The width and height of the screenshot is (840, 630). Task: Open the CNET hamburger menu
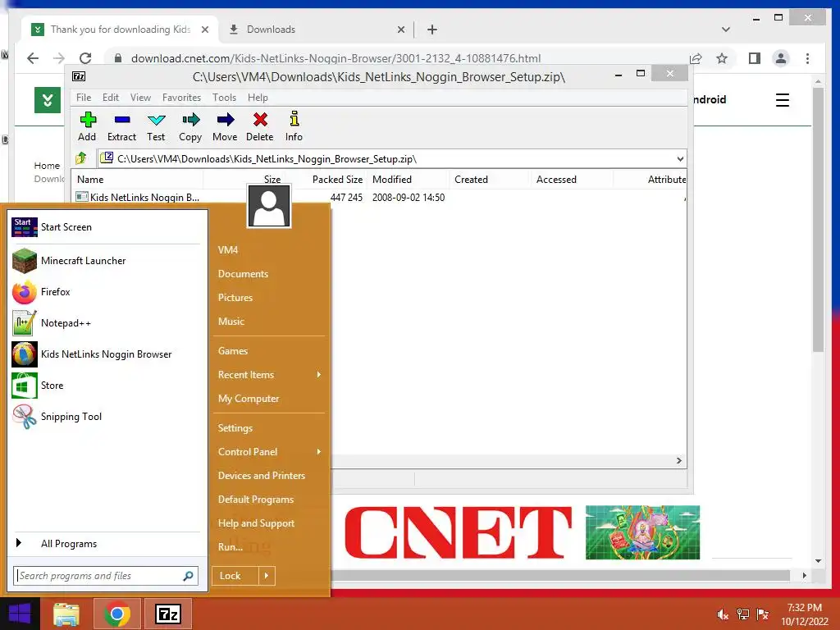(x=782, y=100)
